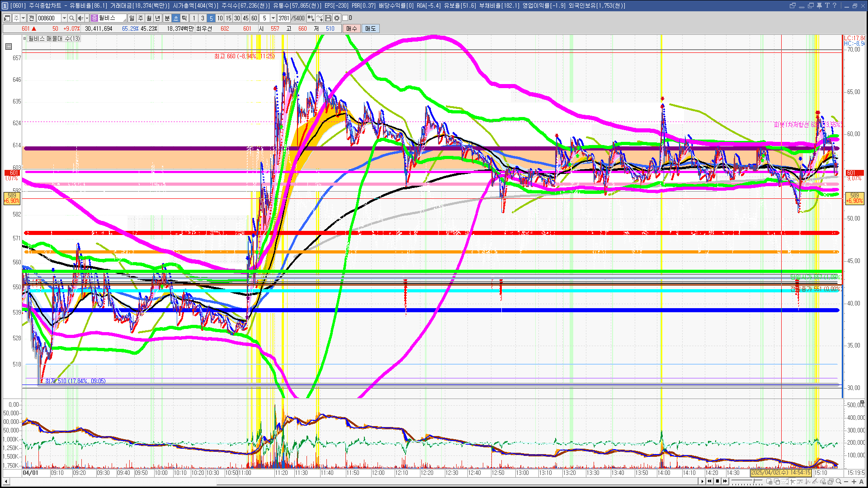This screenshot has height=488, width=868.
Task: Click the grid icon beside price axis
Action: pyautogui.click(x=9, y=47)
